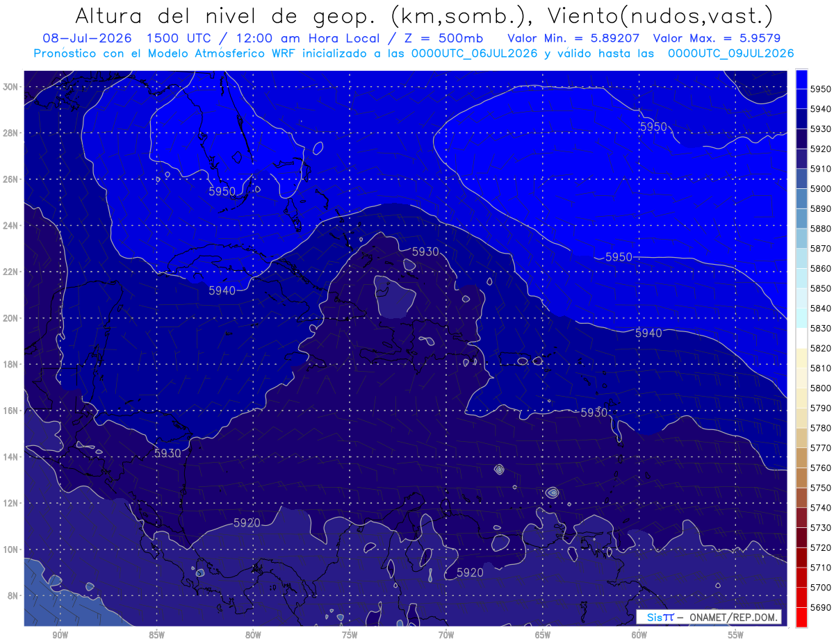Click the 70W longitude axis label
Screen dimensions: 834x644
[446, 635]
